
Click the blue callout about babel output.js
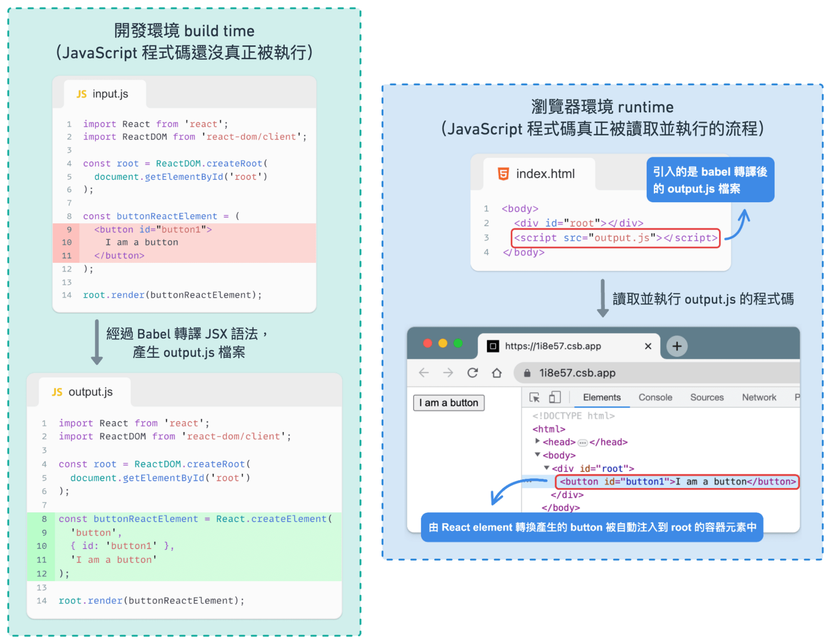coord(710,180)
